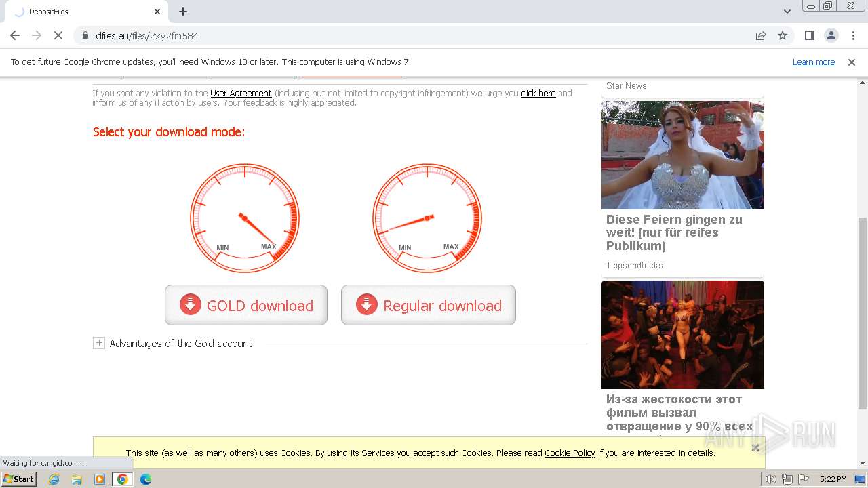The width and height of the screenshot is (868, 488).
Task: Switch to Chrome taskbar icon
Action: coord(123,479)
